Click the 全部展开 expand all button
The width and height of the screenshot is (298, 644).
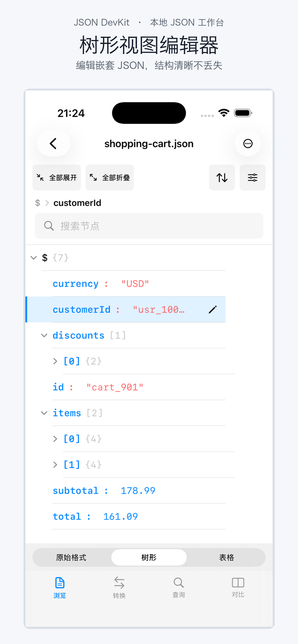57,177
